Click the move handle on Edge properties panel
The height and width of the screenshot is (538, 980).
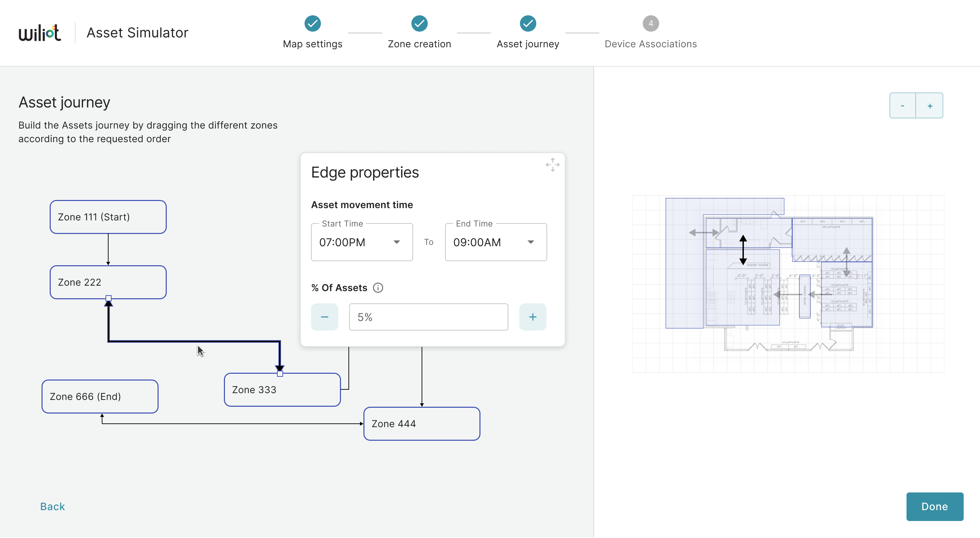552,165
